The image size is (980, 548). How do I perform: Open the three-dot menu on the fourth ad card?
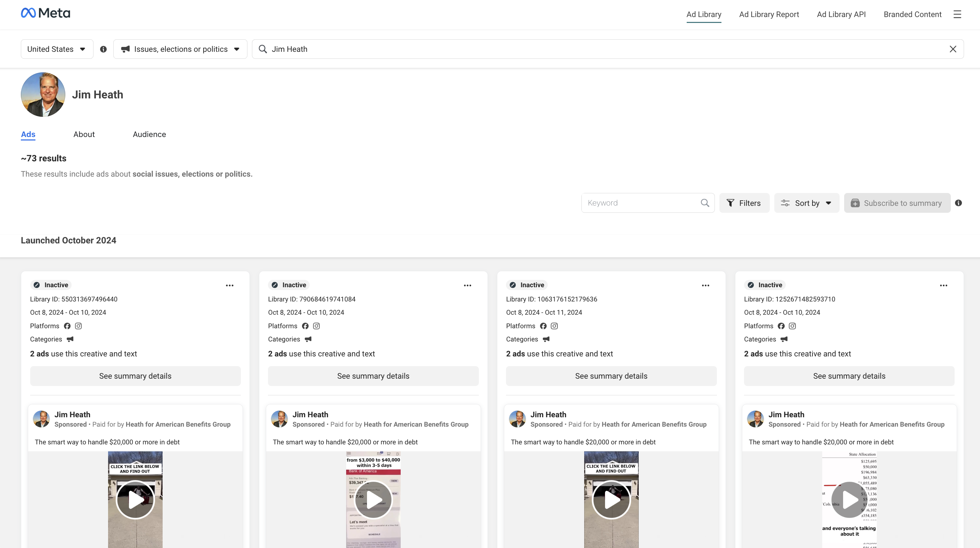(x=943, y=285)
